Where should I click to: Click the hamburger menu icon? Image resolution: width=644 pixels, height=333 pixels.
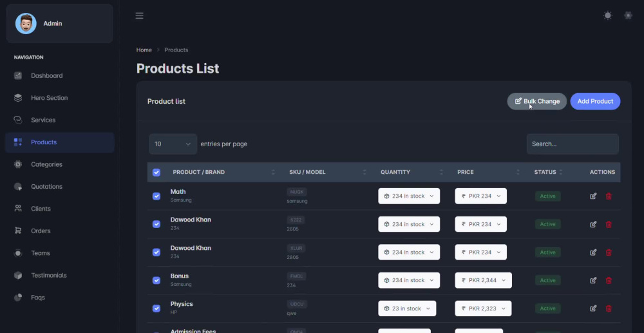[x=139, y=15]
